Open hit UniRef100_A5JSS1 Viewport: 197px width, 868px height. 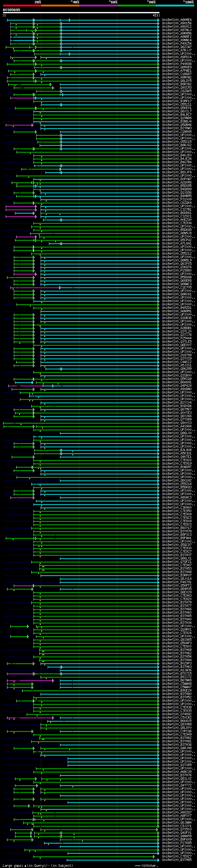pyautogui.click(x=177, y=365)
